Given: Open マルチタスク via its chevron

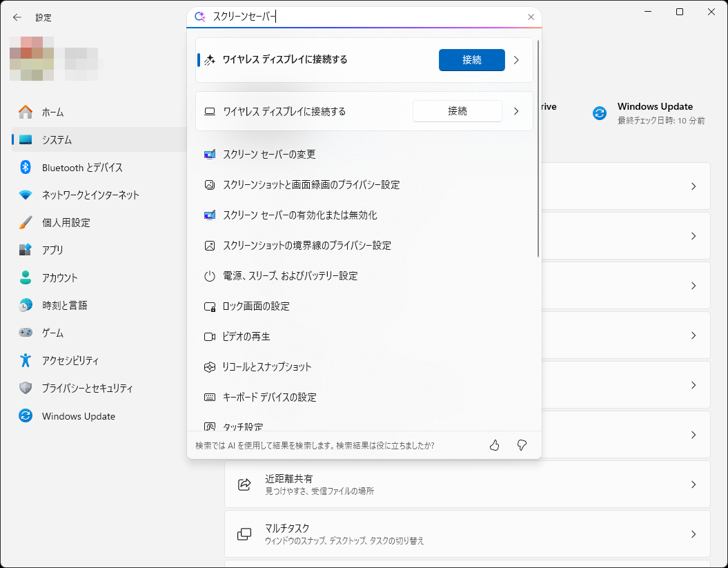Looking at the screenshot, I should pos(693,533).
